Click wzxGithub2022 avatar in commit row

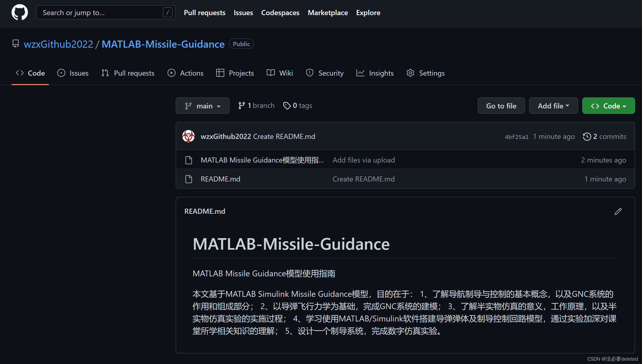pos(188,136)
